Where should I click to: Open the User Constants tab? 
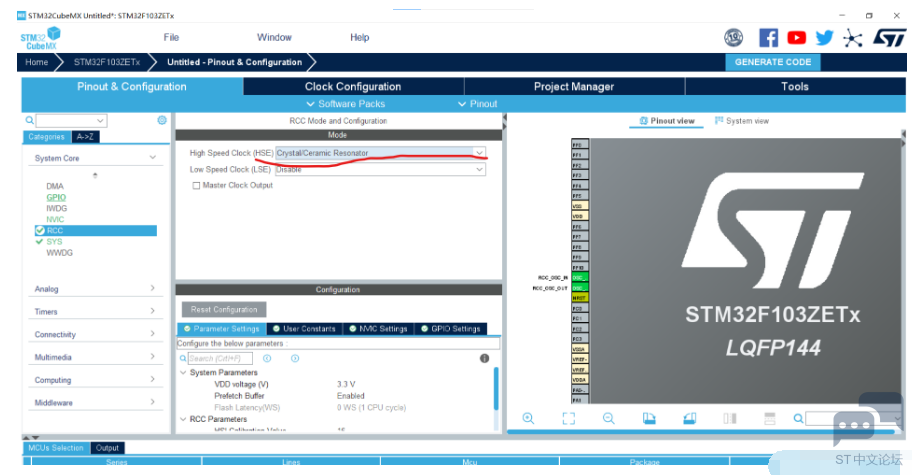304,328
